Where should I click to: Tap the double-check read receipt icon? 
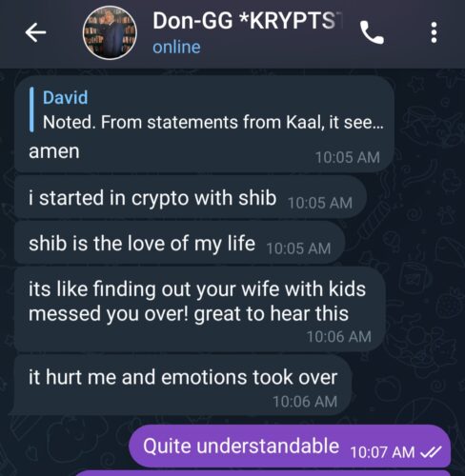coord(431,451)
